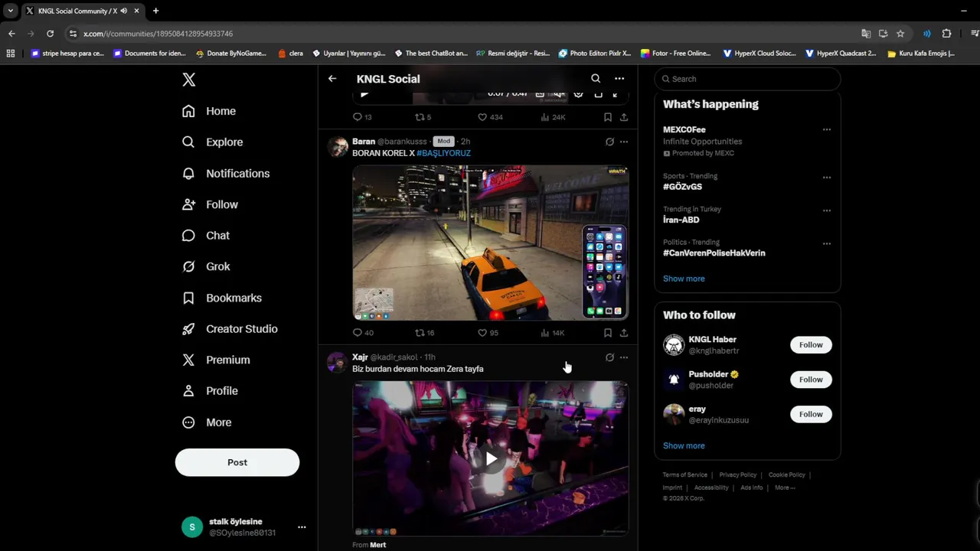The image size is (980, 551).
Task: Click the #BAŞLIYORUZ hashtag
Action: click(443, 153)
